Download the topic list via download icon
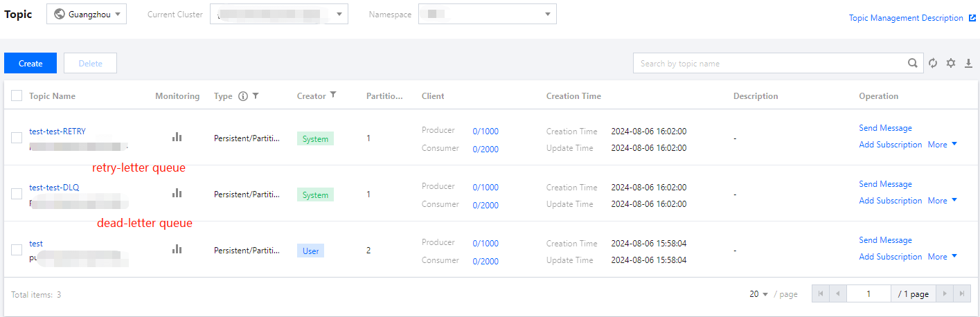This screenshot has height=317, width=980. (968, 63)
